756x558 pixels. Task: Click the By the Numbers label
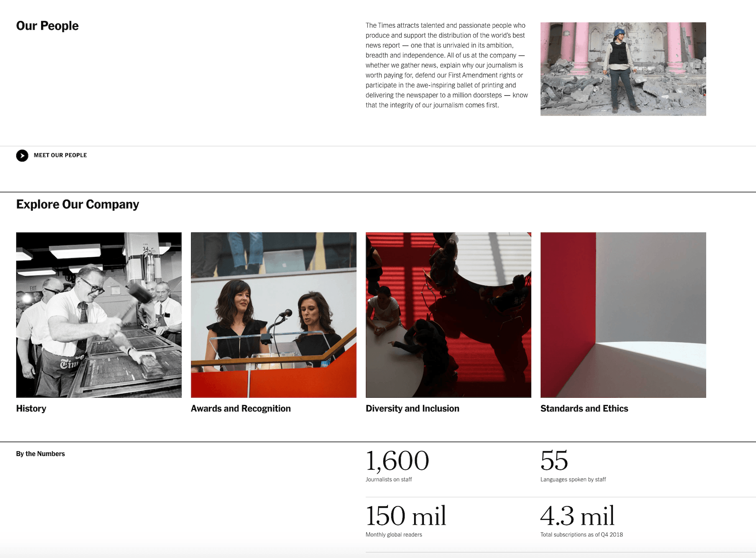(x=40, y=453)
